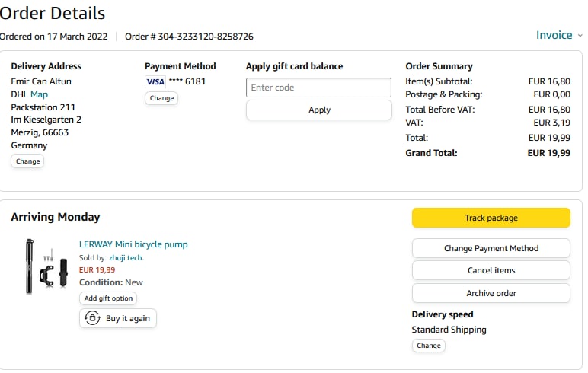Add a gift option to item
Screen dimensions: 588x373
coord(108,298)
